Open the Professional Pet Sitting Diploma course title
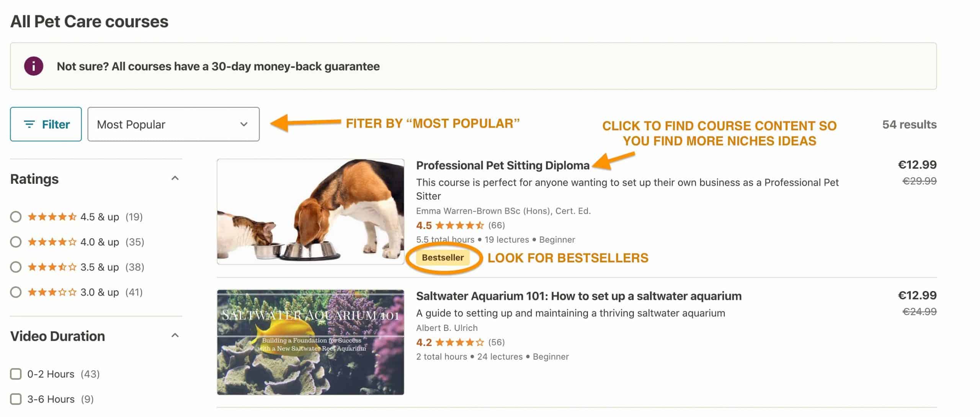Viewport: 980px width, 417px height. tap(503, 165)
